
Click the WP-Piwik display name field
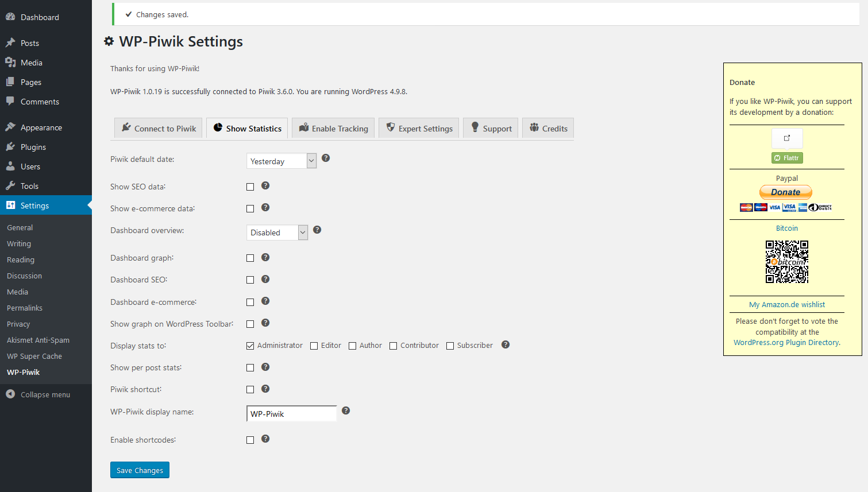click(292, 414)
